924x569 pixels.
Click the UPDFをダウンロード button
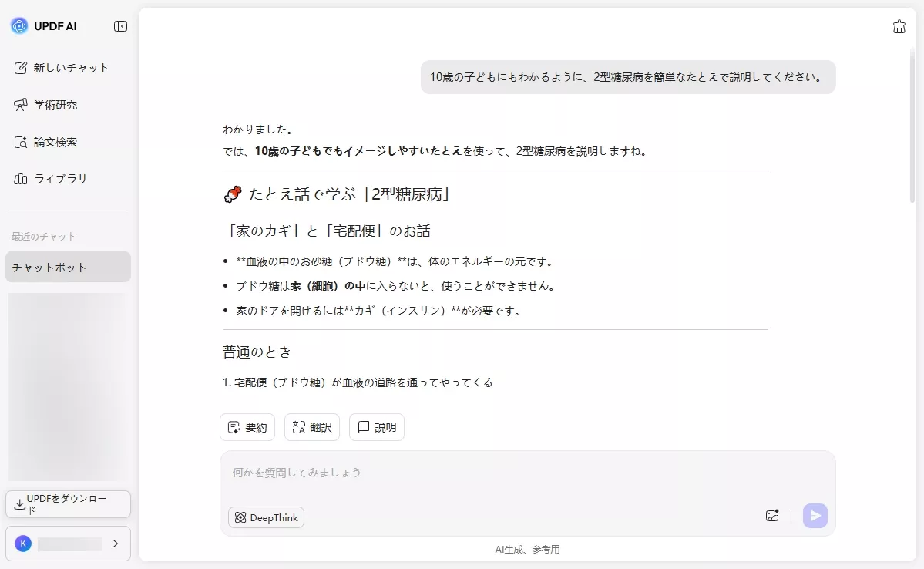coord(68,503)
